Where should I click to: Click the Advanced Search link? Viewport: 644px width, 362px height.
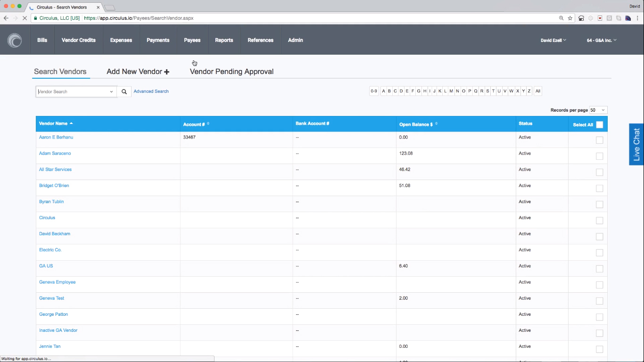click(151, 91)
